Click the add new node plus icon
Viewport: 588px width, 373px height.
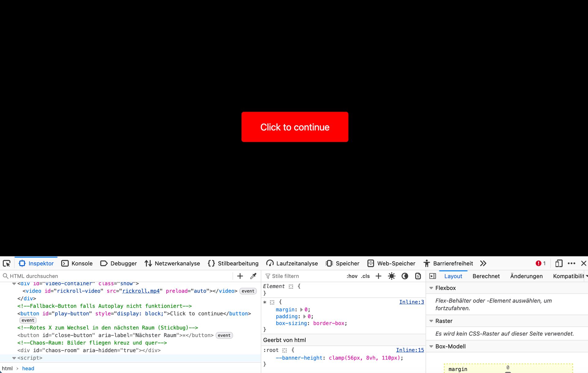(x=240, y=276)
